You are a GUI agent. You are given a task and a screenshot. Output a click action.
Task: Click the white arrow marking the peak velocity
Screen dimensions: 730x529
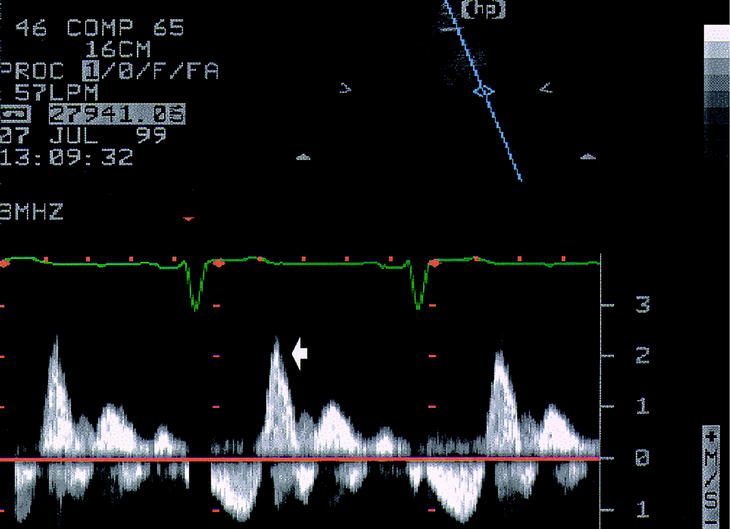click(300, 352)
